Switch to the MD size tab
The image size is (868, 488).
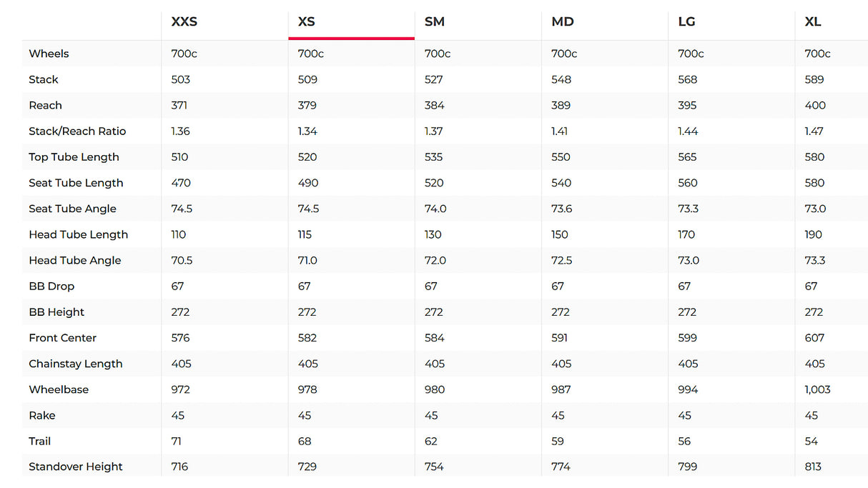(563, 21)
